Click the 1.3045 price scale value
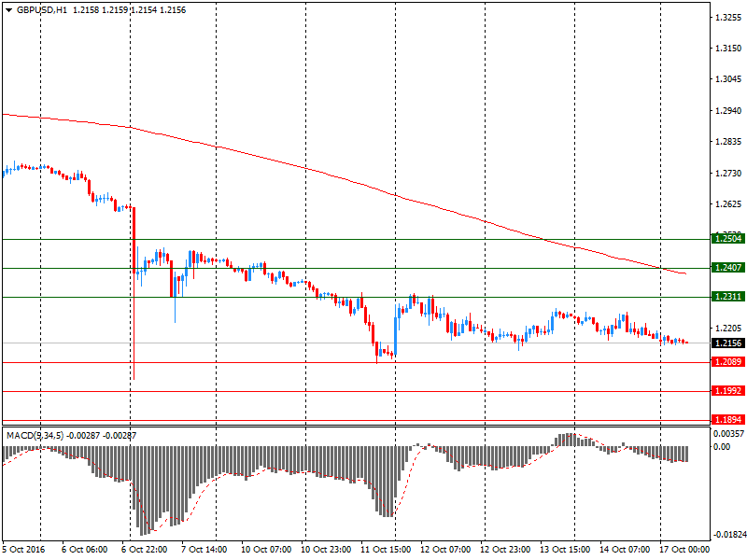Image resolution: width=747 pixels, height=560 pixels. click(728, 79)
